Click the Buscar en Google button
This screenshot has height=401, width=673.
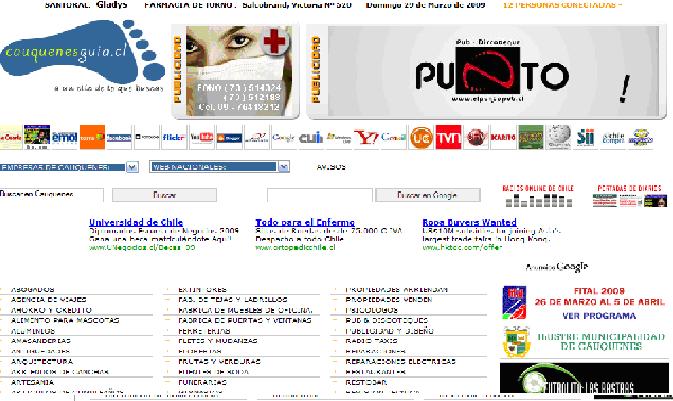[x=427, y=195]
